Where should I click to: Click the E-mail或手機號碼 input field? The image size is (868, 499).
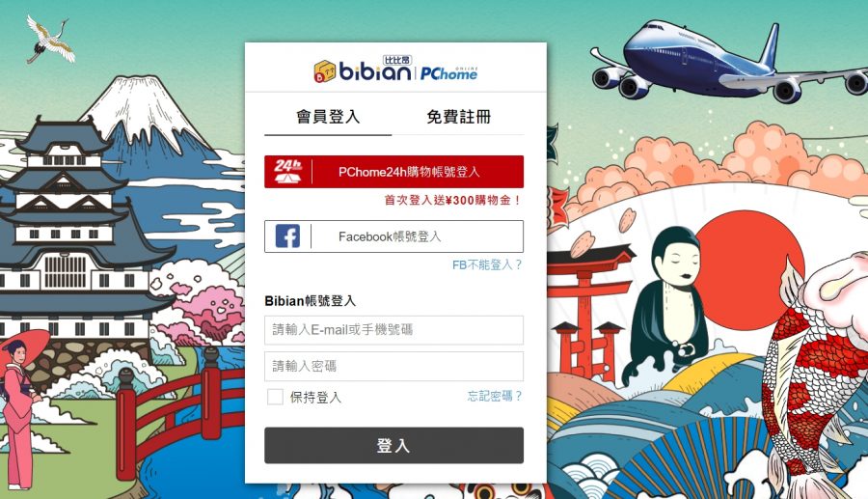(394, 330)
